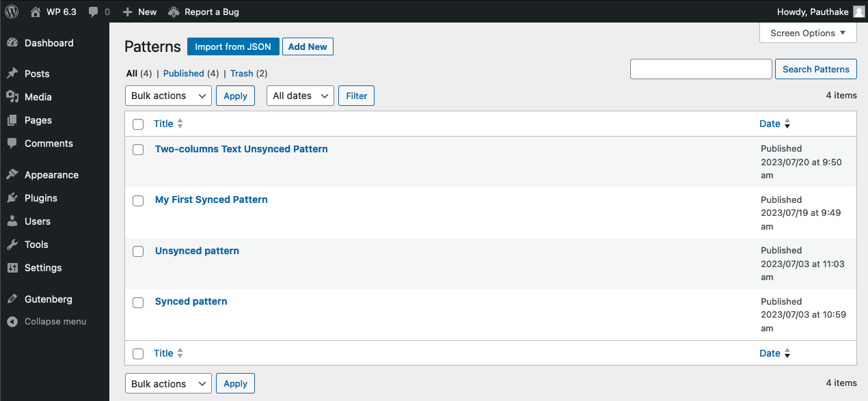Image resolution: width=868 pixels, height=401 pixels.
Task: Open the New menu in admin bar
Action: (x=139, y=11)
